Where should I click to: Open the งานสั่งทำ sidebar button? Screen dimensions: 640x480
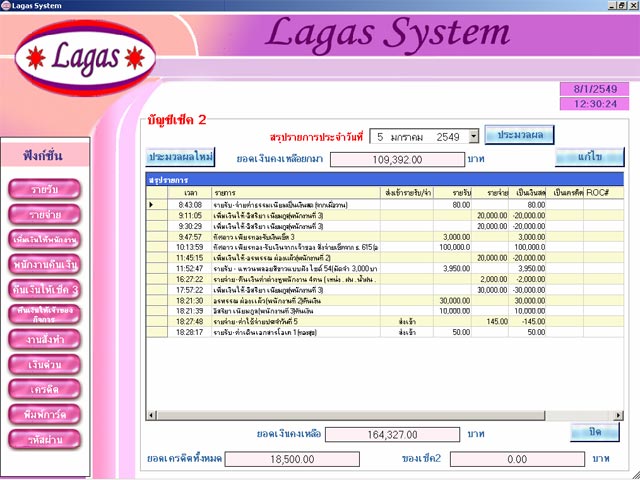[x=44, y=339]
